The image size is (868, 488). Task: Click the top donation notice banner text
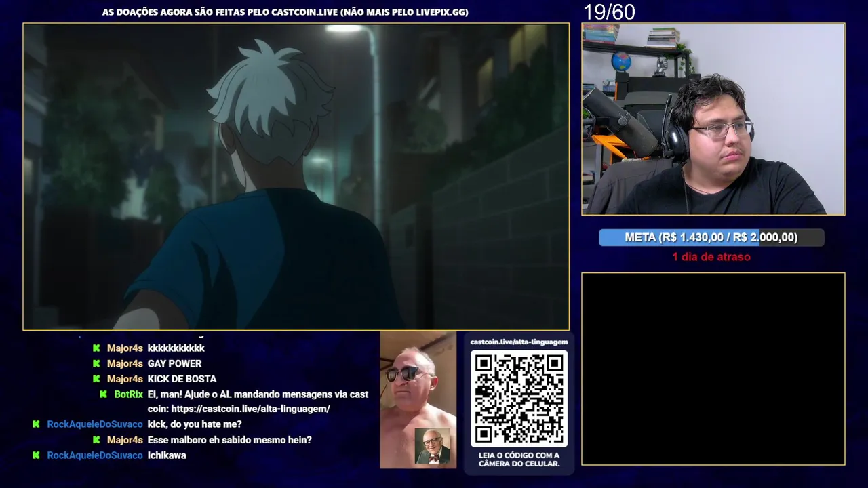(x=285, y=12)
